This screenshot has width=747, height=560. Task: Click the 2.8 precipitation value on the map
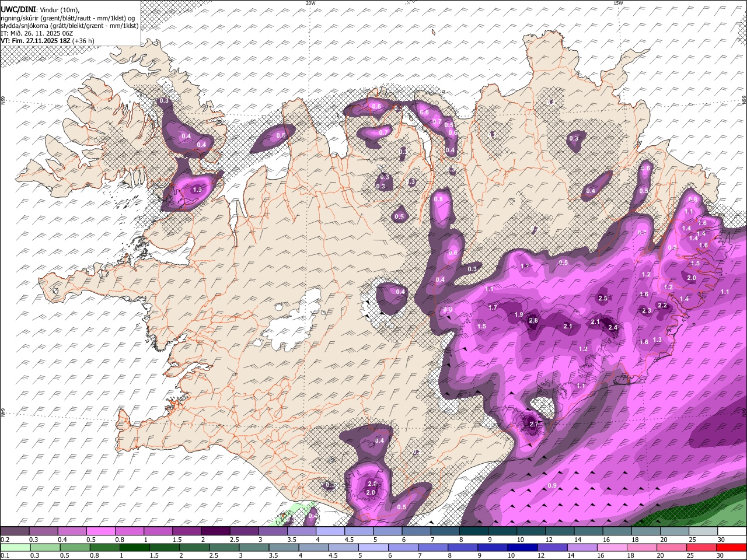[533, 320]
